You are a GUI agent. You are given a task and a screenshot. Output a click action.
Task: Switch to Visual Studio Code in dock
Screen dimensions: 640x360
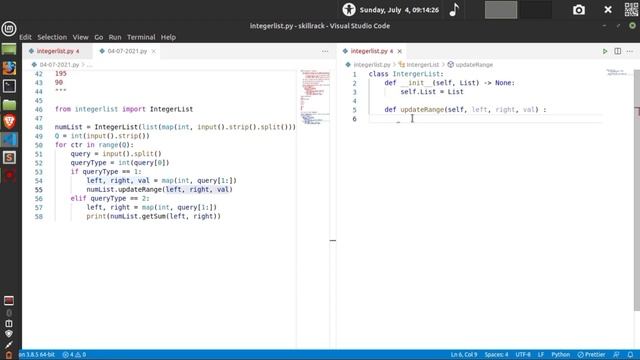pyautogui.click(x=9, y=139)
